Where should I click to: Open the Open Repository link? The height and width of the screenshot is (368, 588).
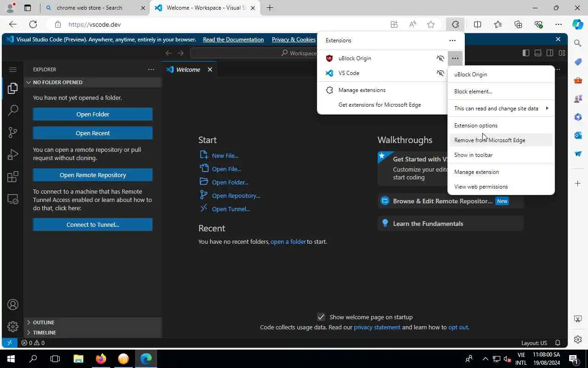(236, 195)
